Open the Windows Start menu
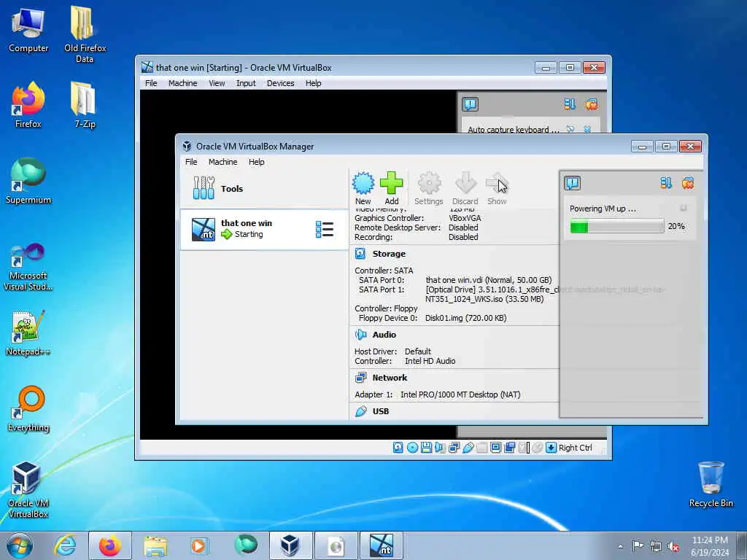This screenshot has height=560, width=747. point(20,545)
